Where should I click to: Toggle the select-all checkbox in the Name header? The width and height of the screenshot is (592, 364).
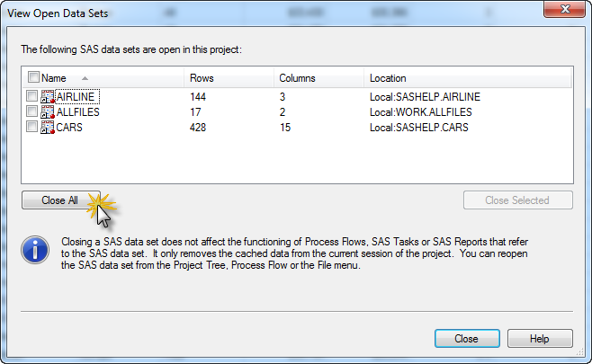(33, 78)
